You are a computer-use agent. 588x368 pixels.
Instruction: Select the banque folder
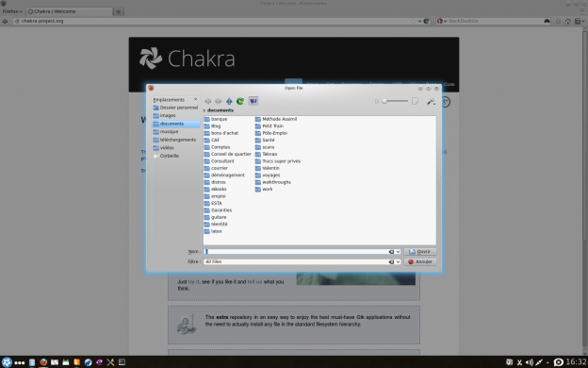[x=216, y=119]
